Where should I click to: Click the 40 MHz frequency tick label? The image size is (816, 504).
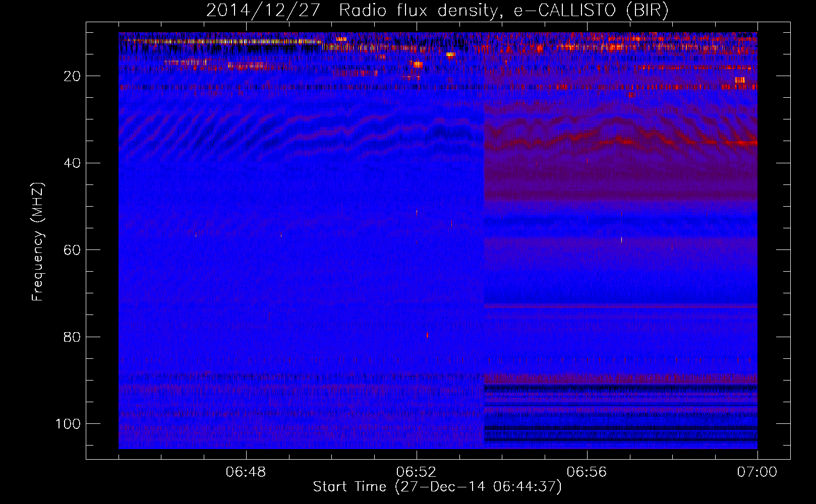(72, 163)
